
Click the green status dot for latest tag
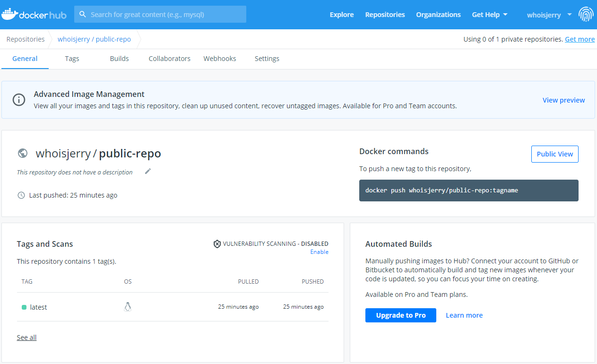24,307
